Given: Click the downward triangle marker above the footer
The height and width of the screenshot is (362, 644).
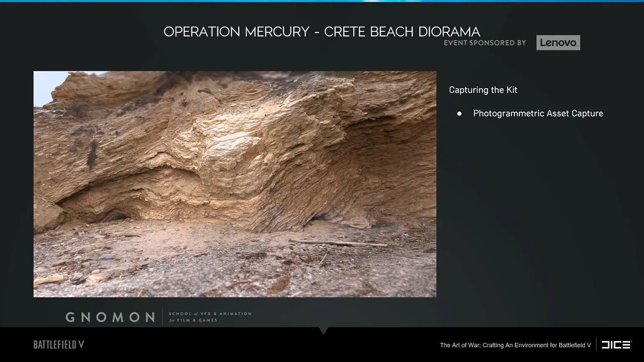Looking at the screenshot, I should [x=323, y=331].
